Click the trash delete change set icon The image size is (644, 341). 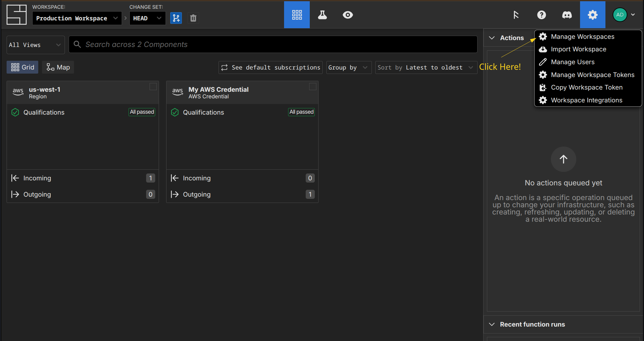tap(193, 18)
